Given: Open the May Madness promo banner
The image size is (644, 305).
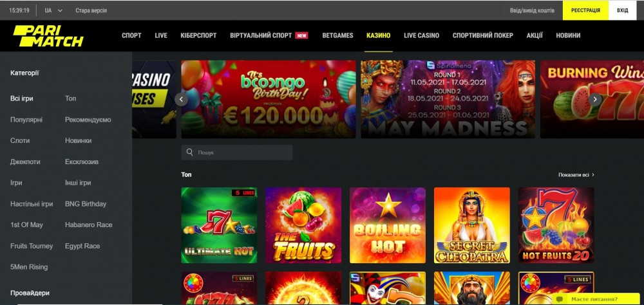Looking at the screenshot, I should (x=448, y=99).
